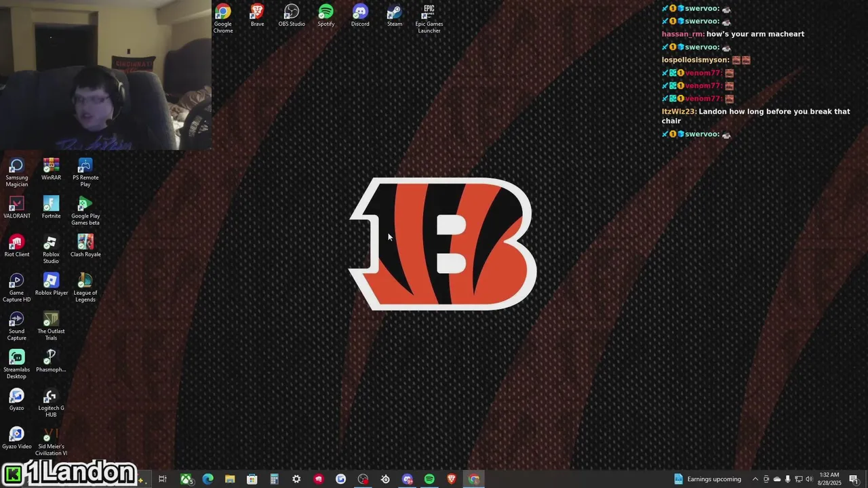The width and height of the screenshot is (868, 488).
Task: Open Xbox app from taskbar
Action: point(185,479)
